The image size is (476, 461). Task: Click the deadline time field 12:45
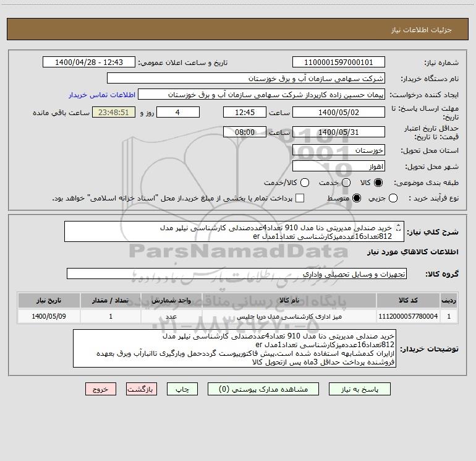[x=245, y=112]
